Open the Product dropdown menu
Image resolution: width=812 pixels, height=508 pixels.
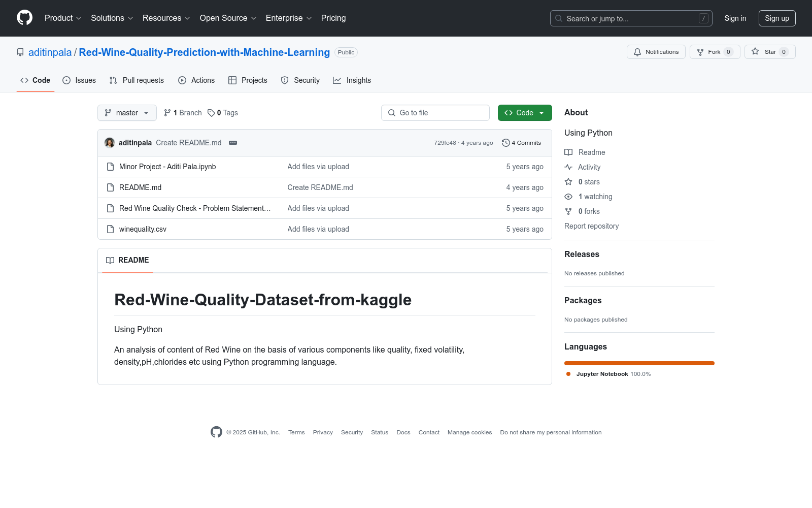(x=63, y=18)
